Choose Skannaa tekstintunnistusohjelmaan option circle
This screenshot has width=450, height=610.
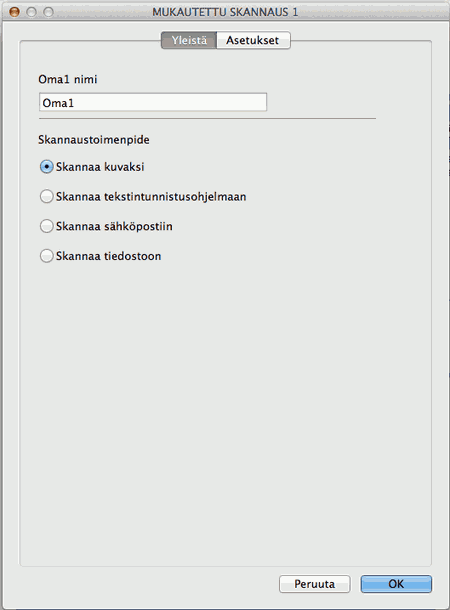[47, 196]
